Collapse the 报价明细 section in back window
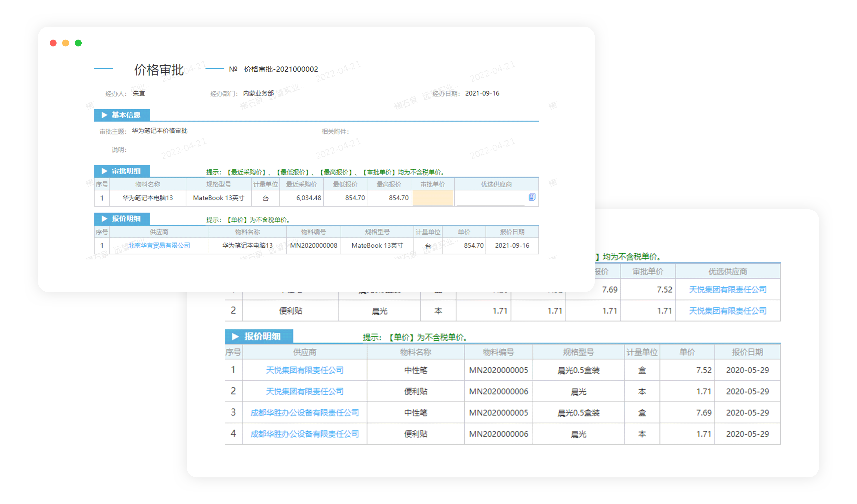This screenshot has width=857, height=504. pyautogui.click(x=258, y=336)
